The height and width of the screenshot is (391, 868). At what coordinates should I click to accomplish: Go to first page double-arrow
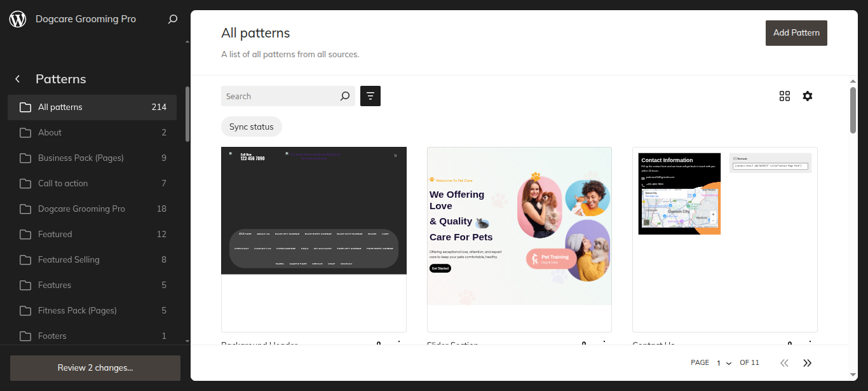tap(784, 362)
